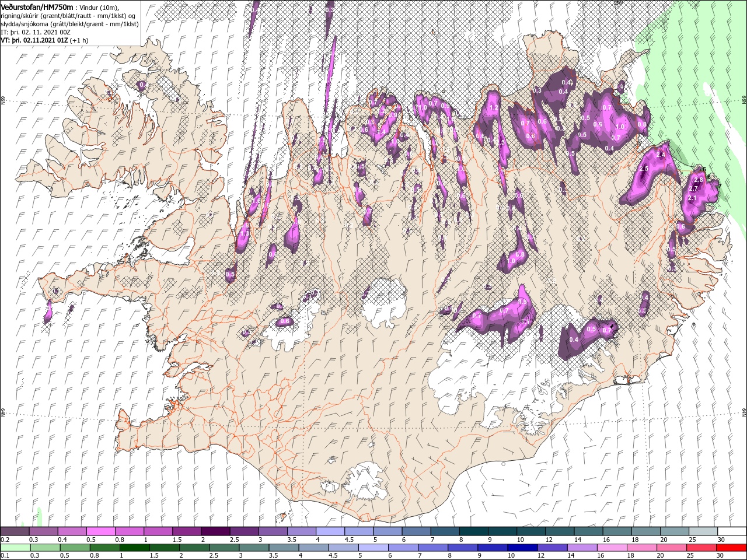
Task: Pick the snow-scale swatch starting at 12
Action: (x=559, y=531)
